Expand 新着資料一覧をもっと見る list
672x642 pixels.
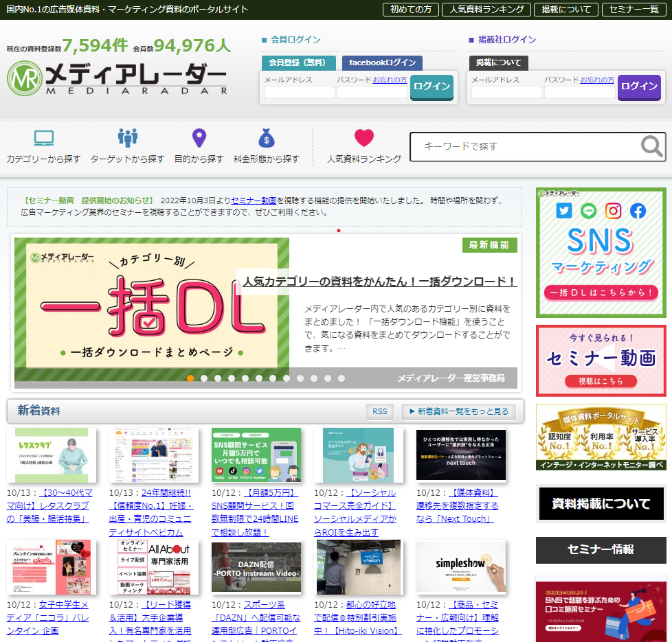click(x=458, y=411)
